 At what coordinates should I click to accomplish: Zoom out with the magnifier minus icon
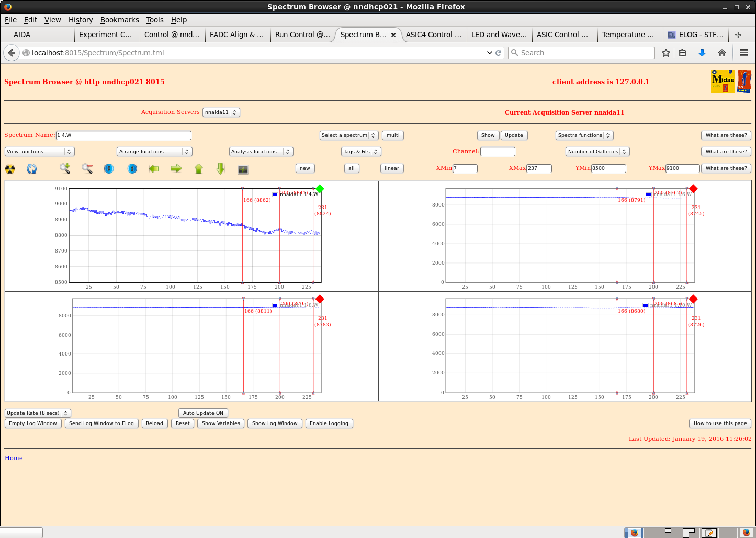click(x=87, y=168)
